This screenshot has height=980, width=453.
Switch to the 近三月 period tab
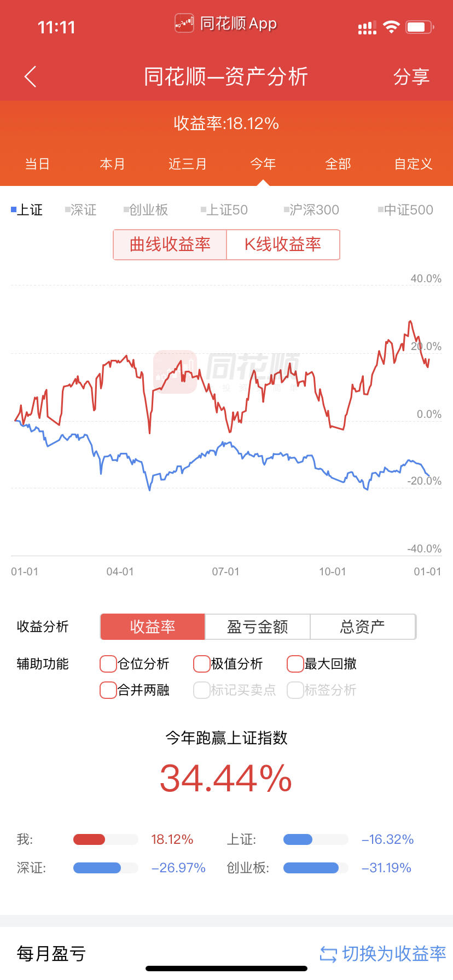point(188,164)
